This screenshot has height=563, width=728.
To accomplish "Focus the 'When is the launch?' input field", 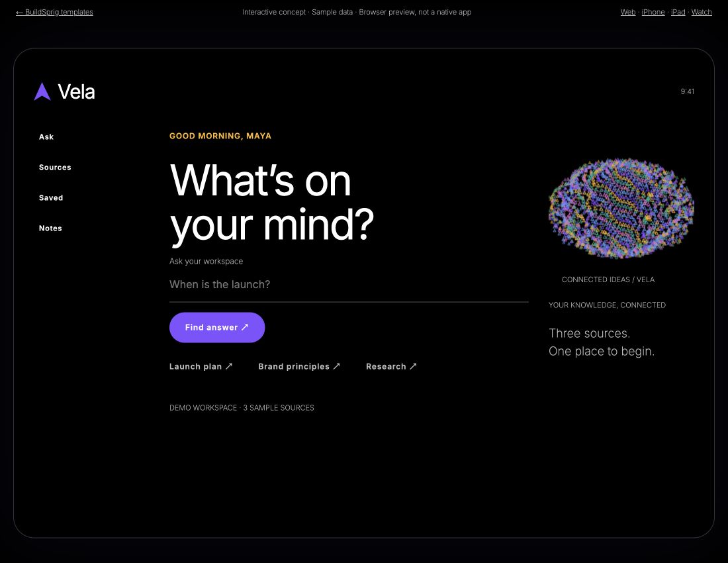I will pos(349,285).
